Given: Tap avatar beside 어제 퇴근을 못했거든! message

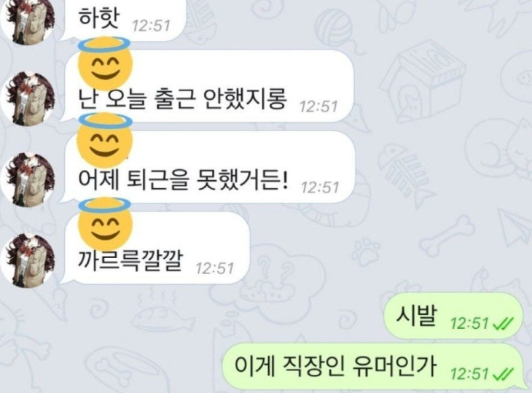Looking at the screenshot, I should pyautogui.click(x=28, y=180).
